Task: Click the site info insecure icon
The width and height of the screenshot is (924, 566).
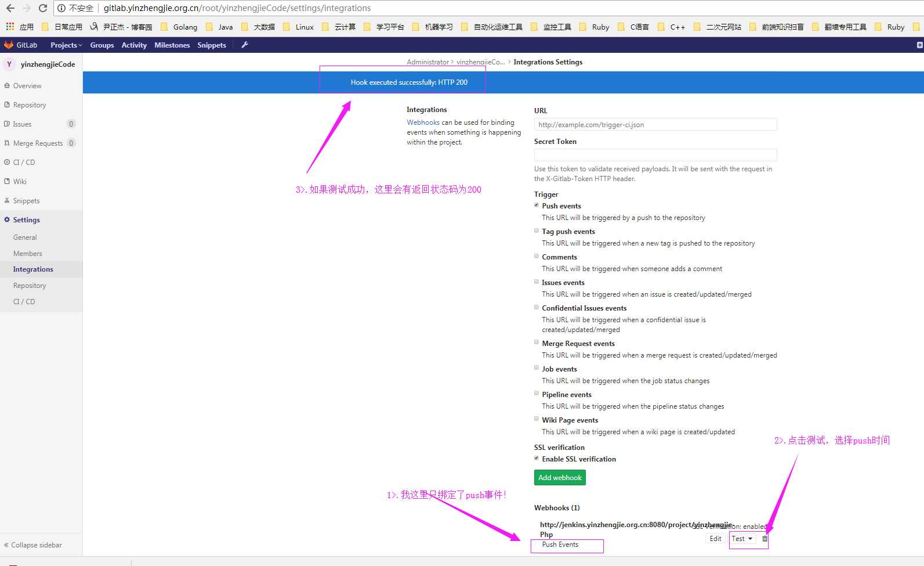Action: click(x=61, y=8)
